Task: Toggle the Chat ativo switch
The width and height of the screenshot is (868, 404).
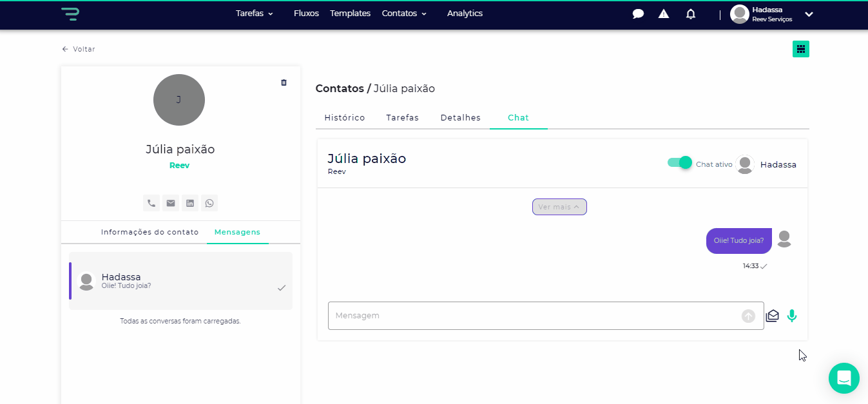Action: (x=680, y=162)
